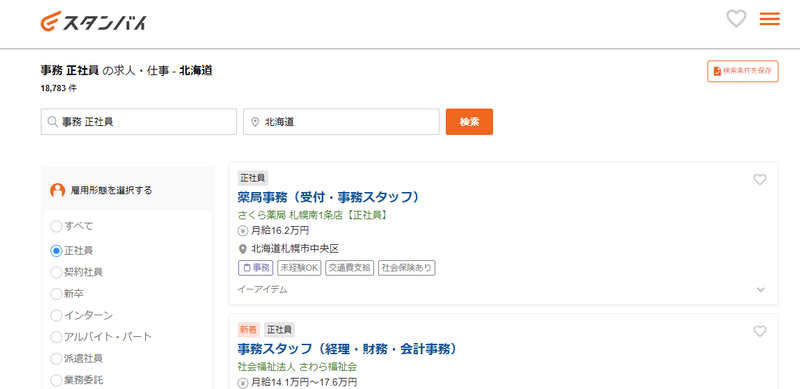Focus the 北海道 location input field
The image size is (800, 389).
click(x=341, y=122)
